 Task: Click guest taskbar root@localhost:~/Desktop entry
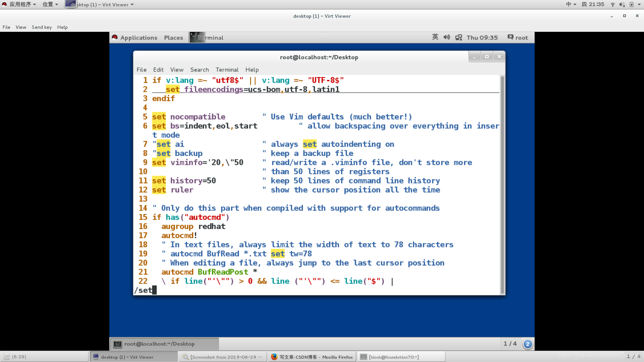pos(165,344)
